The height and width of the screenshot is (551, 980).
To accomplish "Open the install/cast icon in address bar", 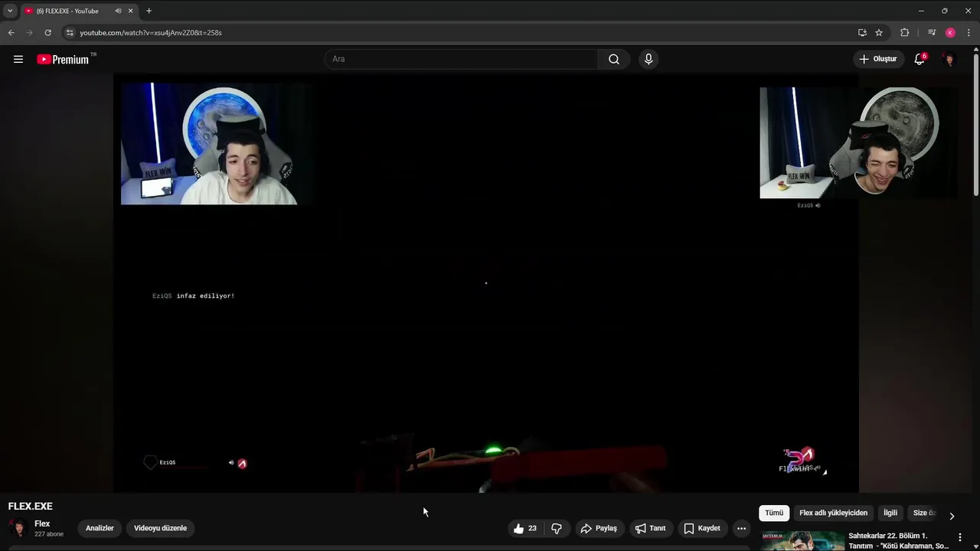I will (x=862, y=32).
